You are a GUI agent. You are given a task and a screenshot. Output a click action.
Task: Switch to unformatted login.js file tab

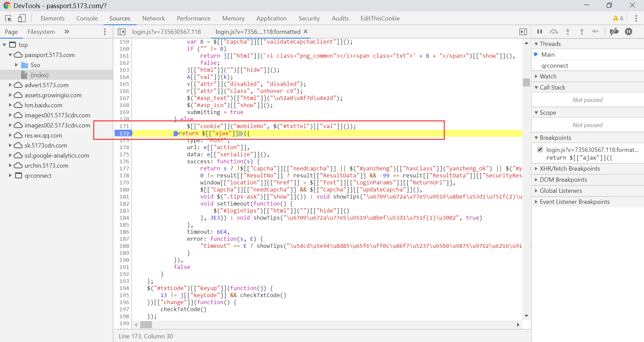(x=166, y=32)
